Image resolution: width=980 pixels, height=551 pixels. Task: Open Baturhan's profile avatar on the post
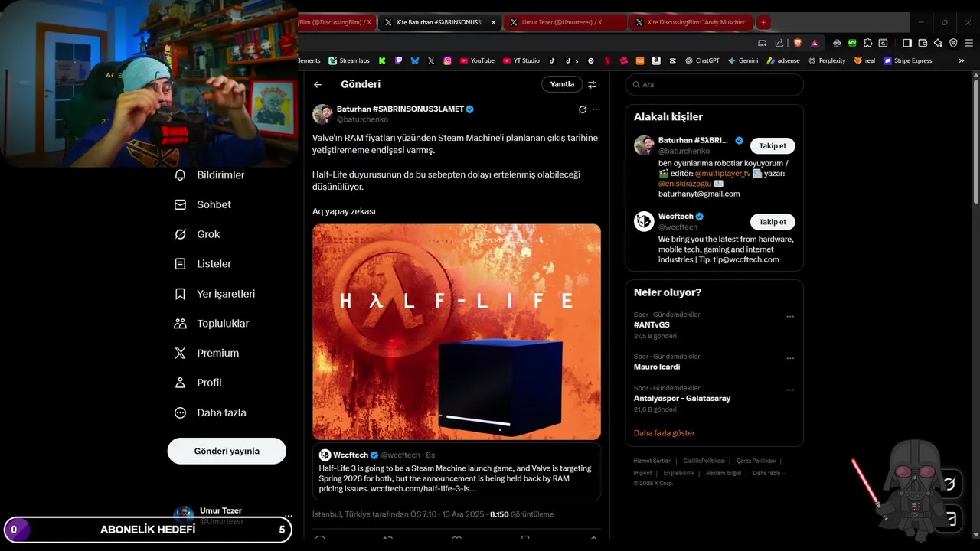pyautogui.click(x=322, y=114)
